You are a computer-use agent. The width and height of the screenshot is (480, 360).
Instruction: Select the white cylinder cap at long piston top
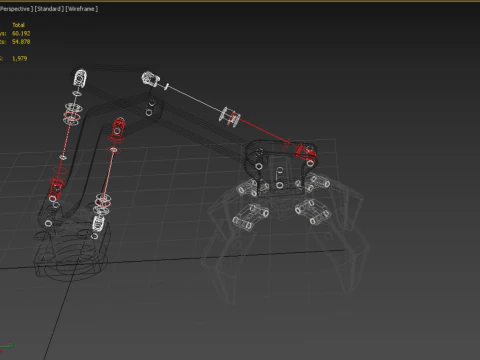150,79
